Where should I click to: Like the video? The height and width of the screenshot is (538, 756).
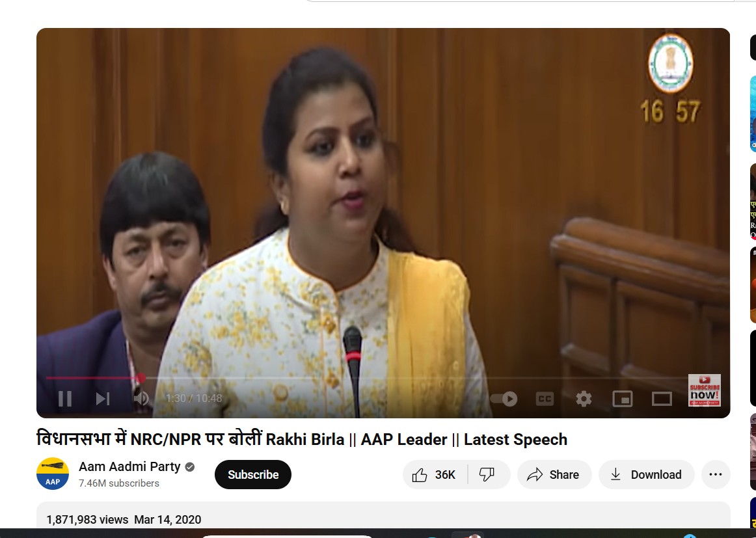pos(433,474)
